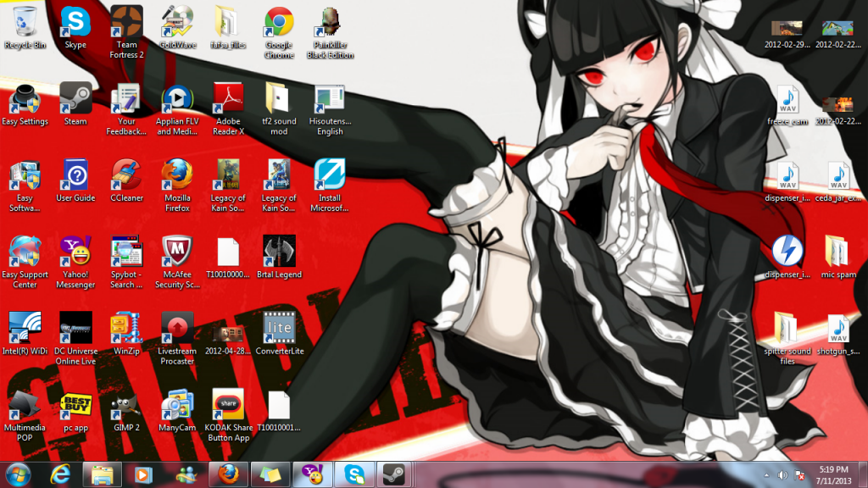Viewport: 868px width, 488px height.
Task: Open Windows Live Messenger taskbar icon
Action: [186, 474]
